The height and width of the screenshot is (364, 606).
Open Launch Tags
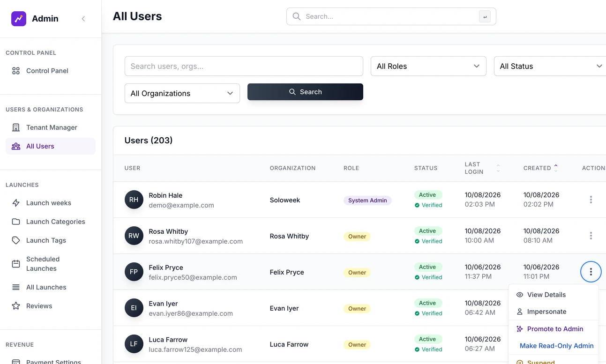pyautogui.click(x=51, y=240)
